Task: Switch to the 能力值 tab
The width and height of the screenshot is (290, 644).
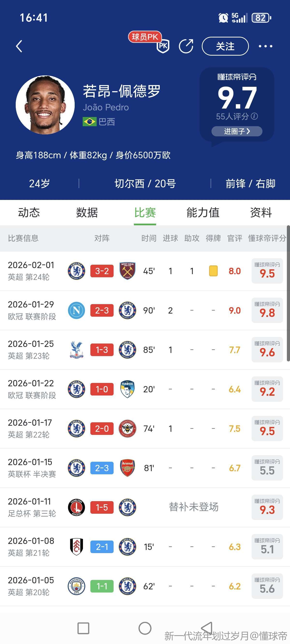Action: coord(203,213)
